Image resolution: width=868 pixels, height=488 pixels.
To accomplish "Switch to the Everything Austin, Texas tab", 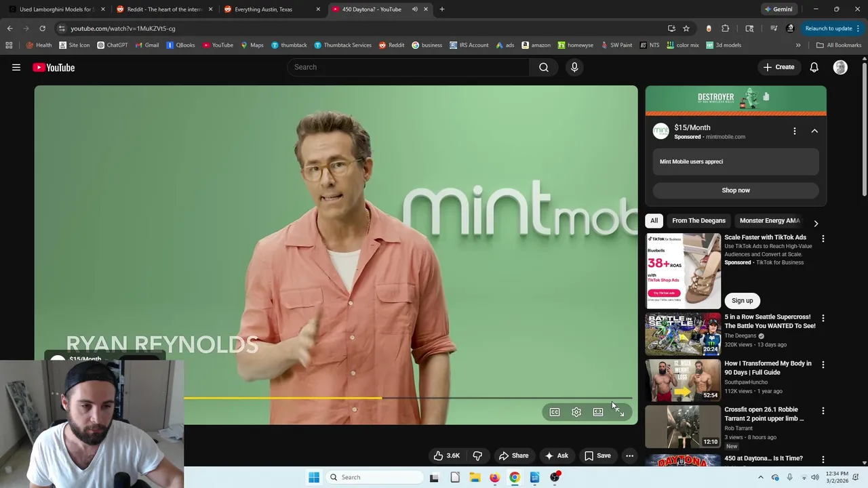I will click(x=271, y=9).
